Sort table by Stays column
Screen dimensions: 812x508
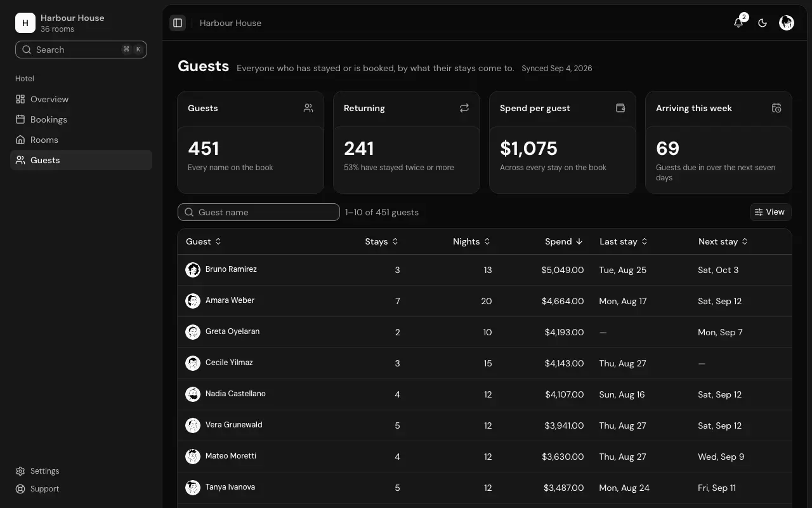[382, 241]
